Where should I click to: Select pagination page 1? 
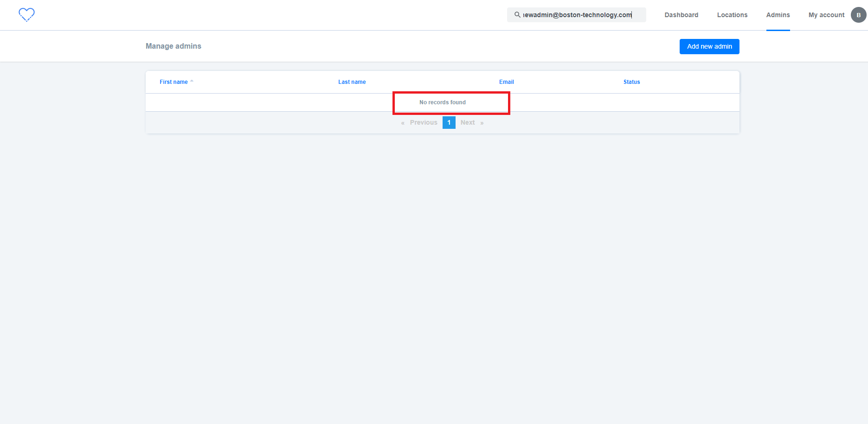(449, 122)
